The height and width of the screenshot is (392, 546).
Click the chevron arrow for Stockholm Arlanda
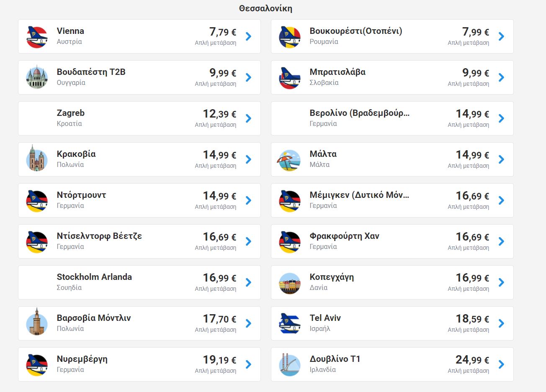pyautogui.click(x=248, y=282)
